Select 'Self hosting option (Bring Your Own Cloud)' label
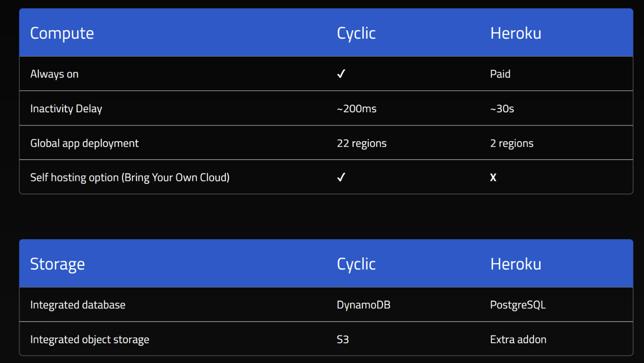This screenshot has width=644, height=363. [130, 178]
